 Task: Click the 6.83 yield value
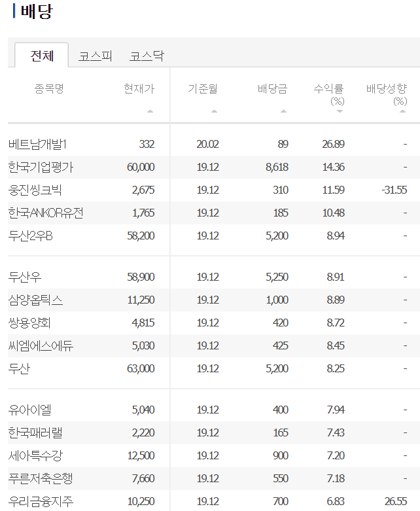336,501
